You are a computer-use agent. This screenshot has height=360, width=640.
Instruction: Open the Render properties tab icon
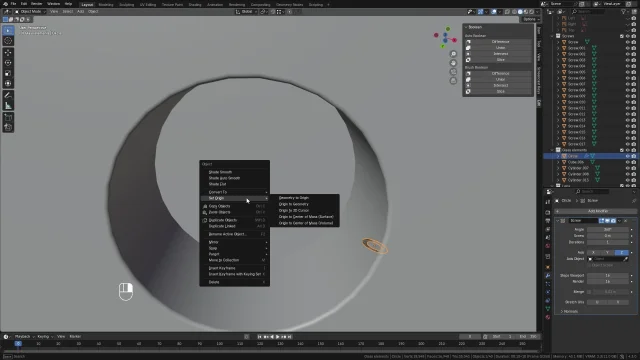click(548, 213)
